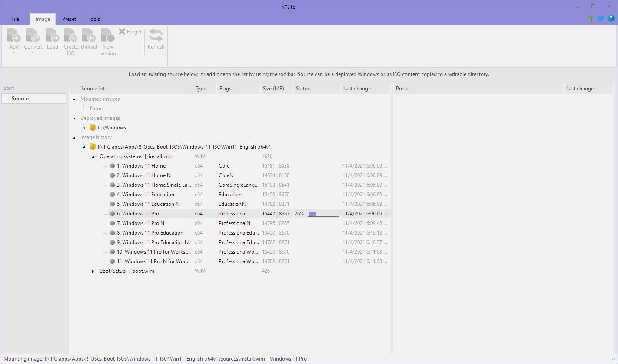The height and width of the screenshot is (364, 618).
Task: Collapse Operating systems install.wim node
Action: (93, 156)
